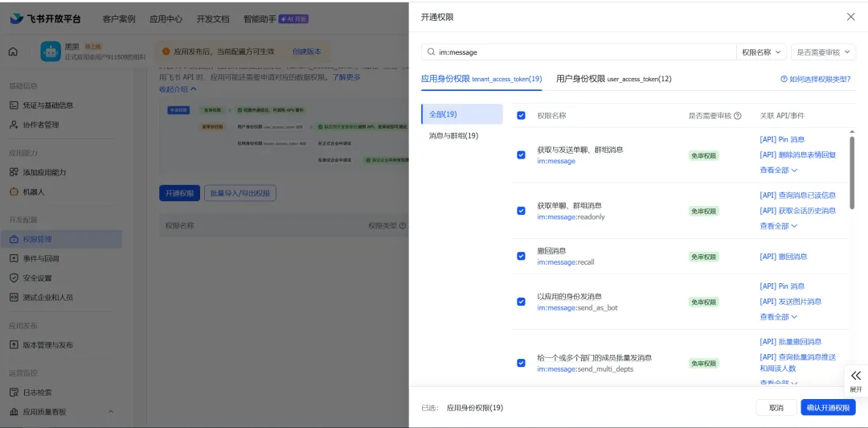
Task: Open 开发文档 in top navigation
Action: coord(213,19)
